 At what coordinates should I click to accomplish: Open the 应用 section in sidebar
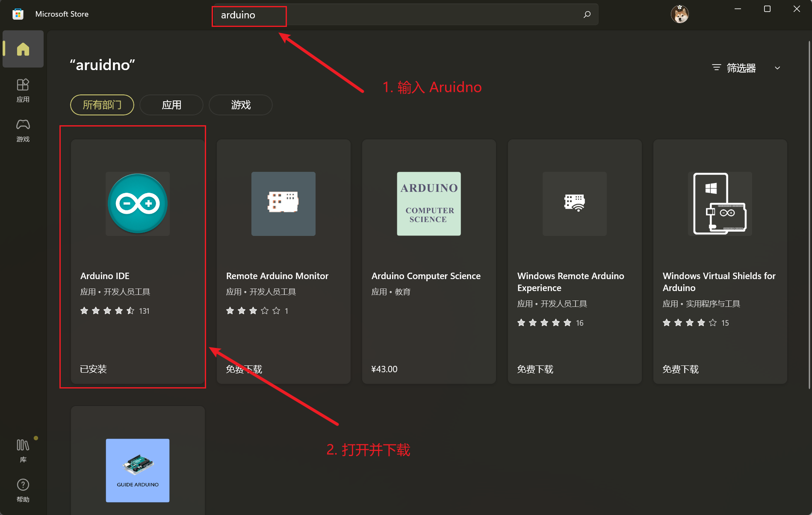(23, 91)
